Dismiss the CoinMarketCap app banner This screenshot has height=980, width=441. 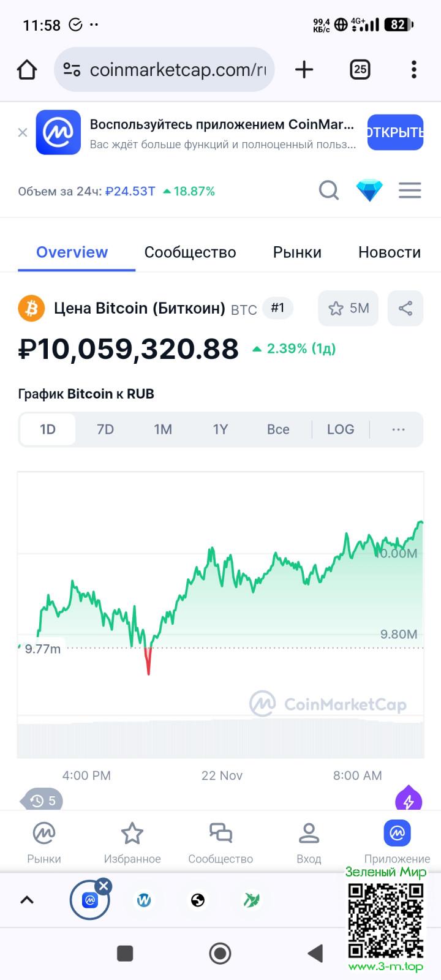tap(23, 132)
